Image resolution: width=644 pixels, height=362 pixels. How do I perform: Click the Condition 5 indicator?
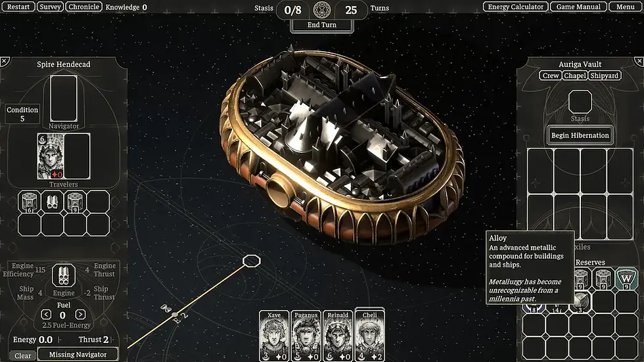pos(22,114)
